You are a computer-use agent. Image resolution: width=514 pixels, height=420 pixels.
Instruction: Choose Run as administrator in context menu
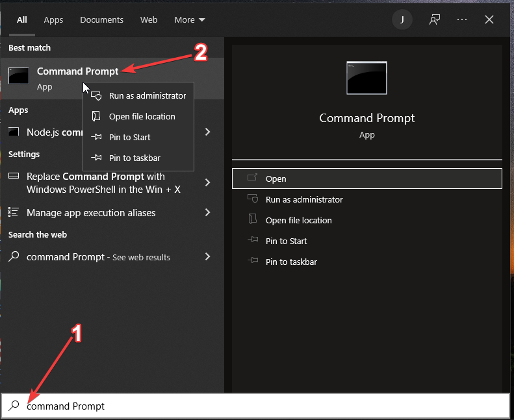pyautogui.click(x=138, y=95)
